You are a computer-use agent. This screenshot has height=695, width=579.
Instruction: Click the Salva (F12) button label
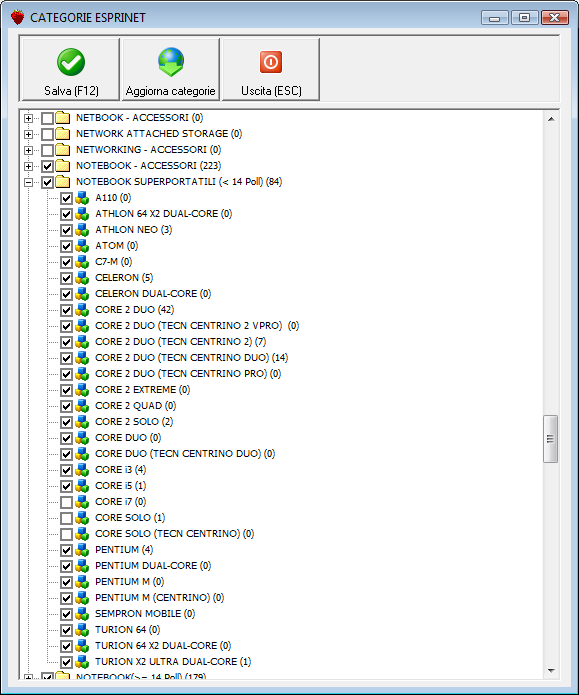[x=71, y=91]
